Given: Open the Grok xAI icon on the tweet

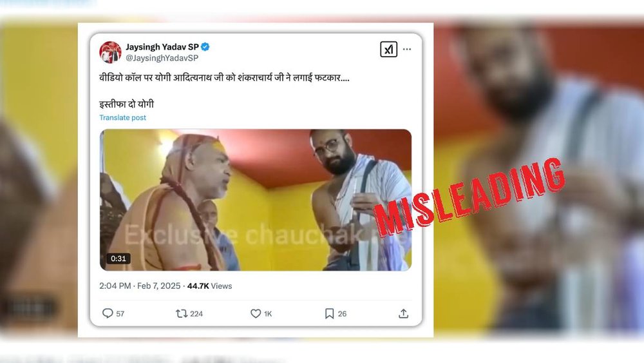Looking at the screenshot, I should pyautogui.click(x=388, y=50).
